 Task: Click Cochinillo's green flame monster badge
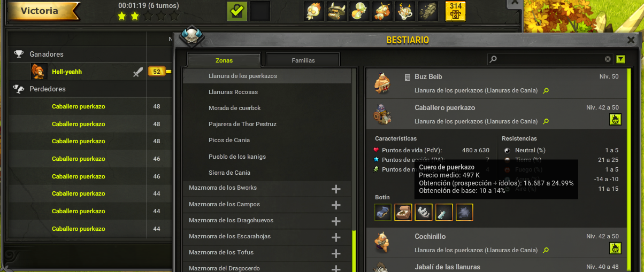(615, 248)
